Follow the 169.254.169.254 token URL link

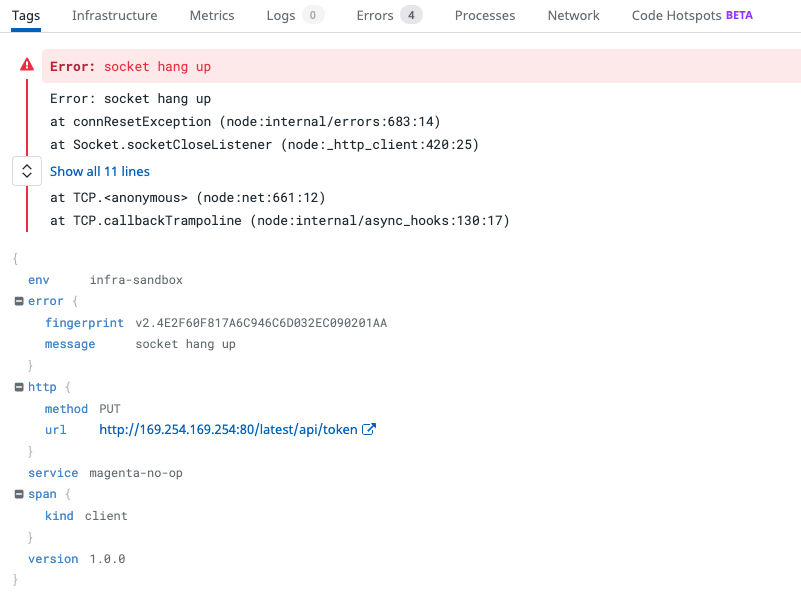tap(227, 429)
